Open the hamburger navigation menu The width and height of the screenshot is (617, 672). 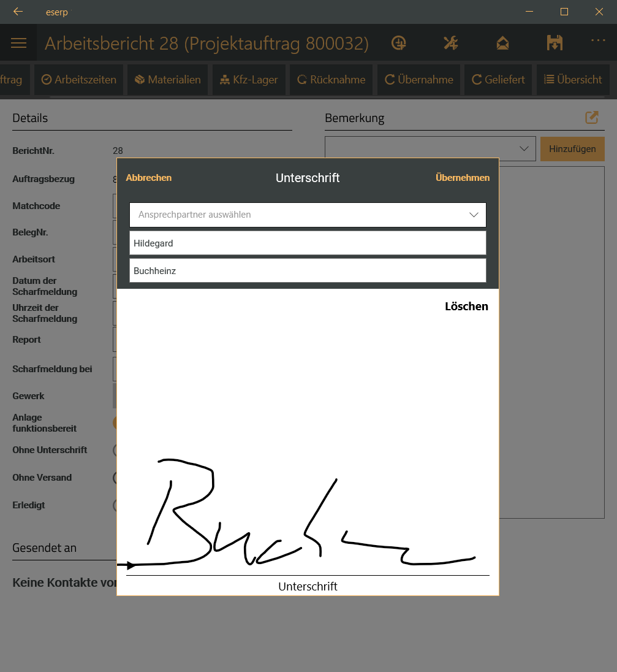[x=19, y=43]
